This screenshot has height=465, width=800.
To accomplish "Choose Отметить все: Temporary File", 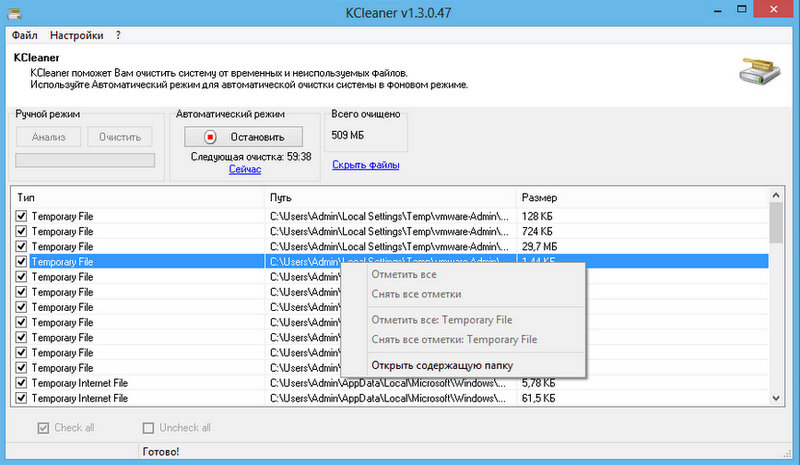I will [463, 320].
